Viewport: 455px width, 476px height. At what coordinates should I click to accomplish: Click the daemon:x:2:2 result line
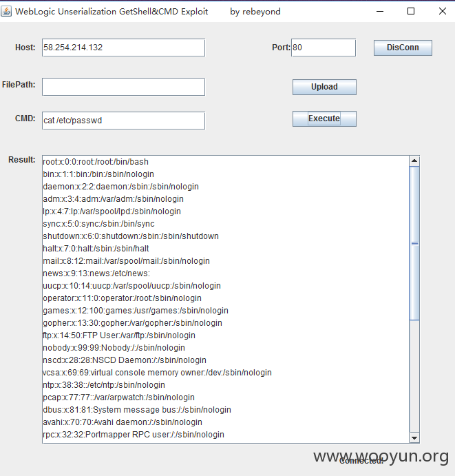[120, 187]
